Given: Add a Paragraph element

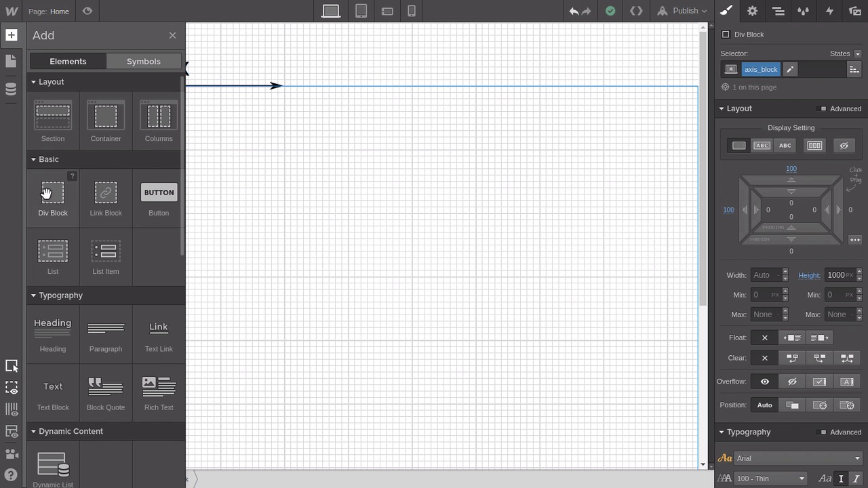Looking at the screenshot, I should pos(106,335).
